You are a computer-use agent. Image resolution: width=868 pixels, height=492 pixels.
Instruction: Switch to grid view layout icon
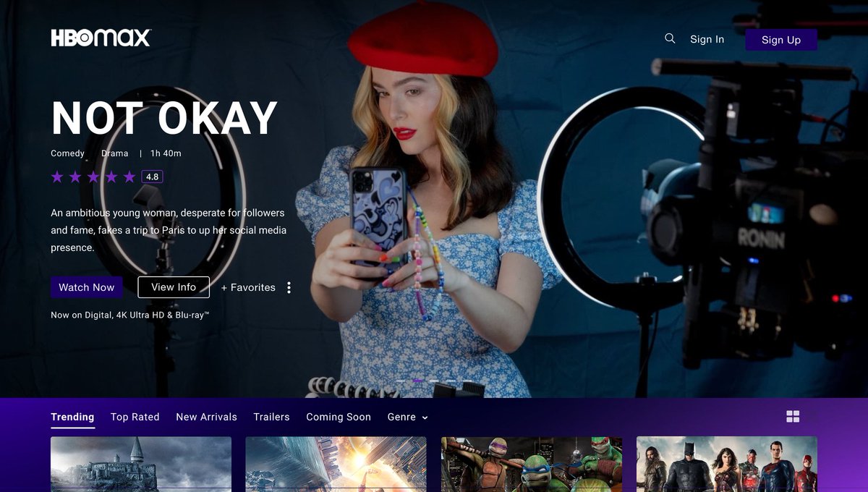[793, 416]
